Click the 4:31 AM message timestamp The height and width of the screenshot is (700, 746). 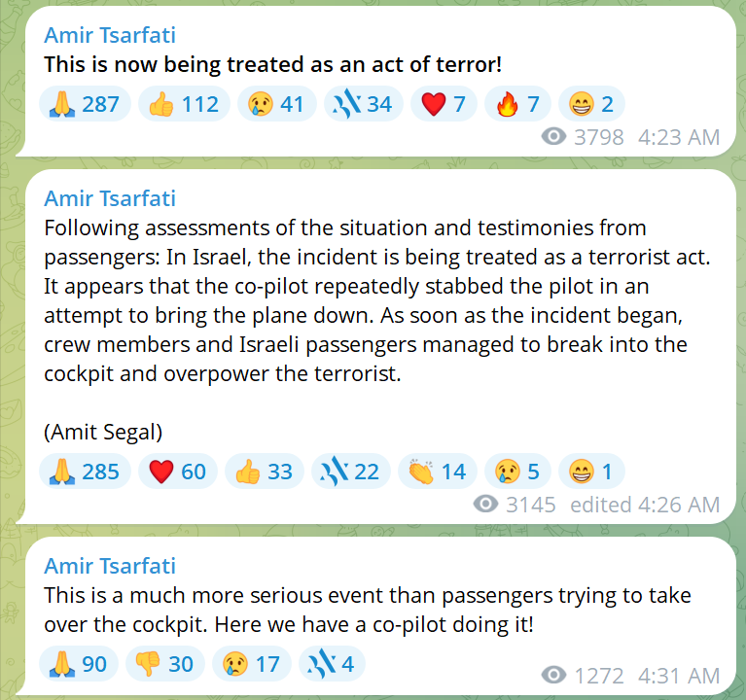click(x=679, y=676)
